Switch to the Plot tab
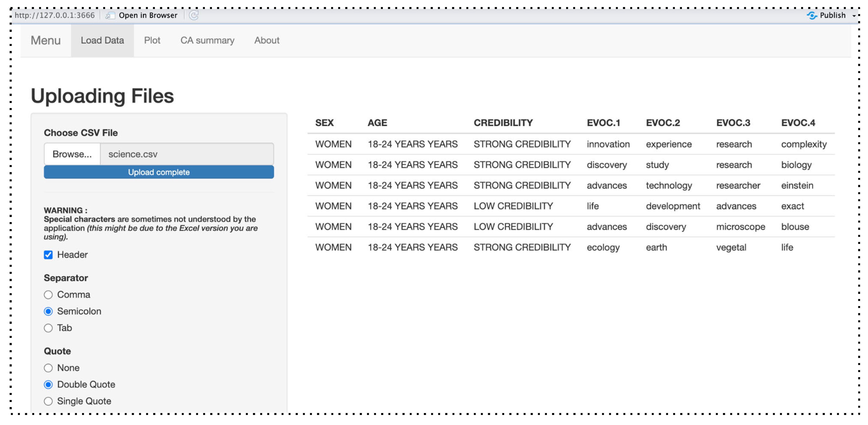 coord(152,40)
